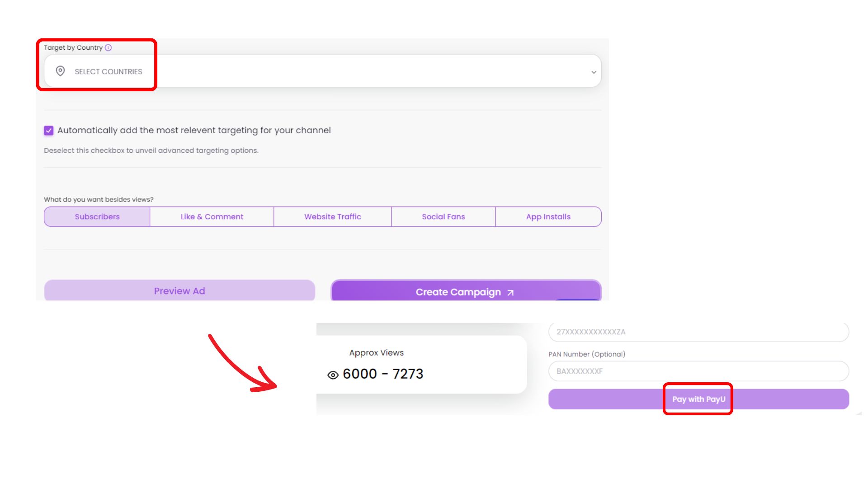The image size is (868, 488).
Task: Select the Social Fans option
Action: pos(443,217)
